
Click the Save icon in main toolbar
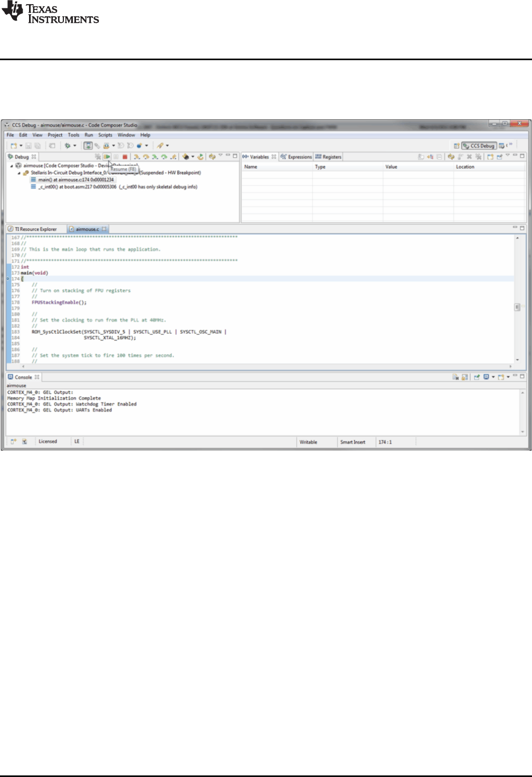[28, 146]
